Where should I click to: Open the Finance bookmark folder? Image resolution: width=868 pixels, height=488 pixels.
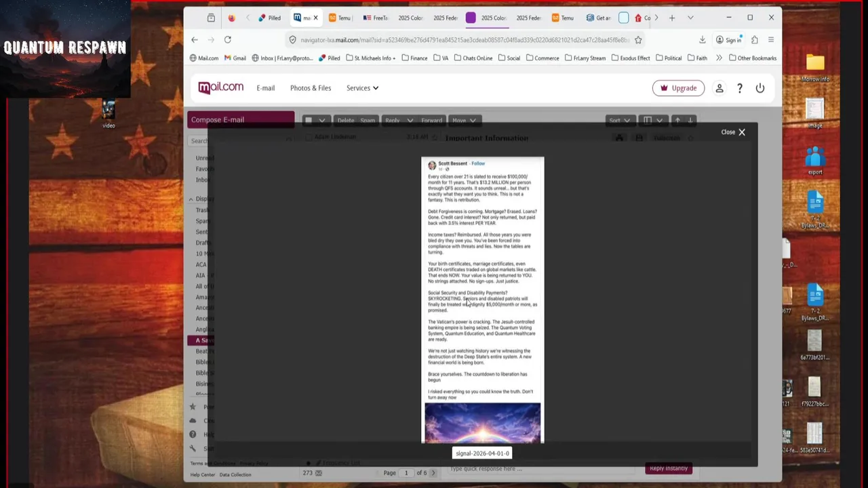414,58
